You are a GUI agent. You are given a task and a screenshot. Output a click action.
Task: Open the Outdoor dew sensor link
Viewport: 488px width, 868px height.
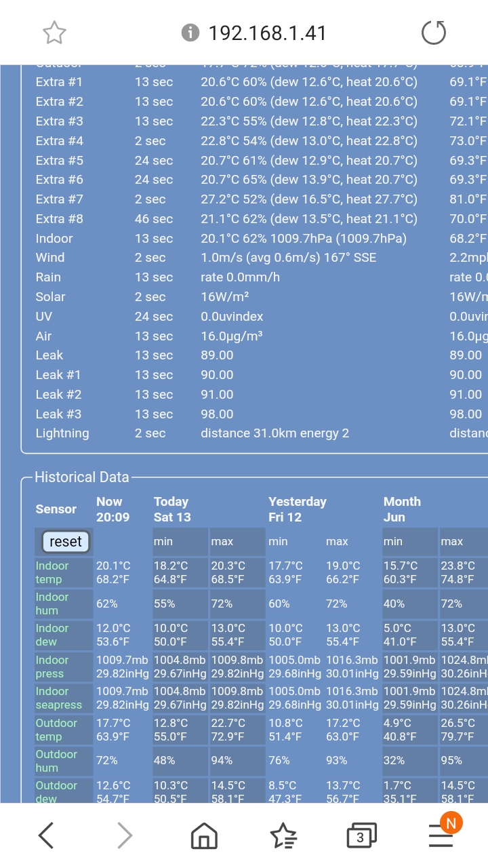pos(56,791)
